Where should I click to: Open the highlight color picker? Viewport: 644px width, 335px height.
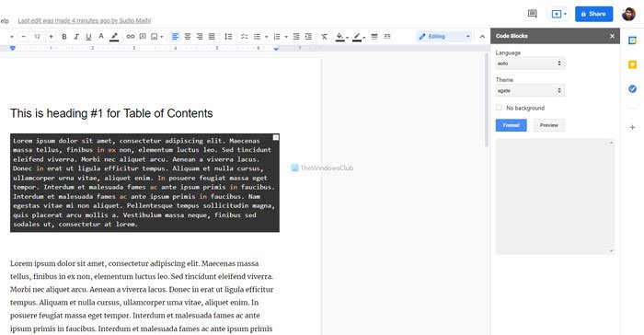pos(114,37)
